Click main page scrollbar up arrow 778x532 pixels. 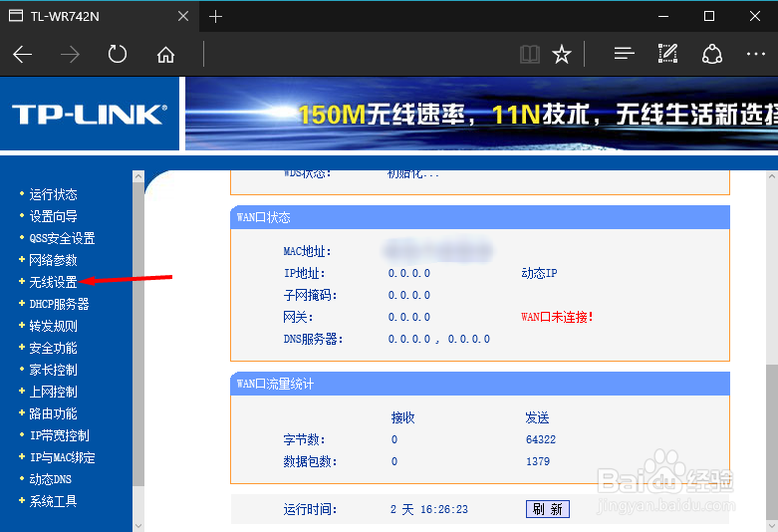pos(772,176)
